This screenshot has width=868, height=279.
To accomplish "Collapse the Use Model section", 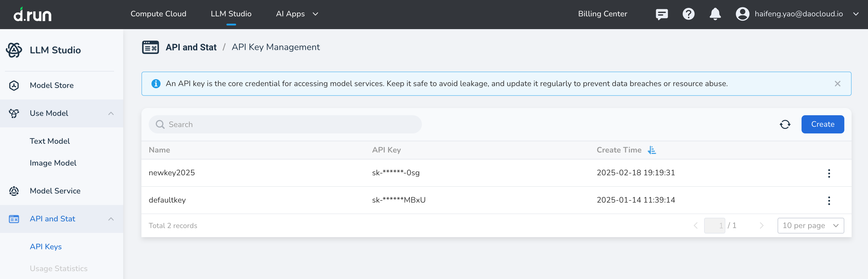I will pyautogui.click(x=111, y=113).
